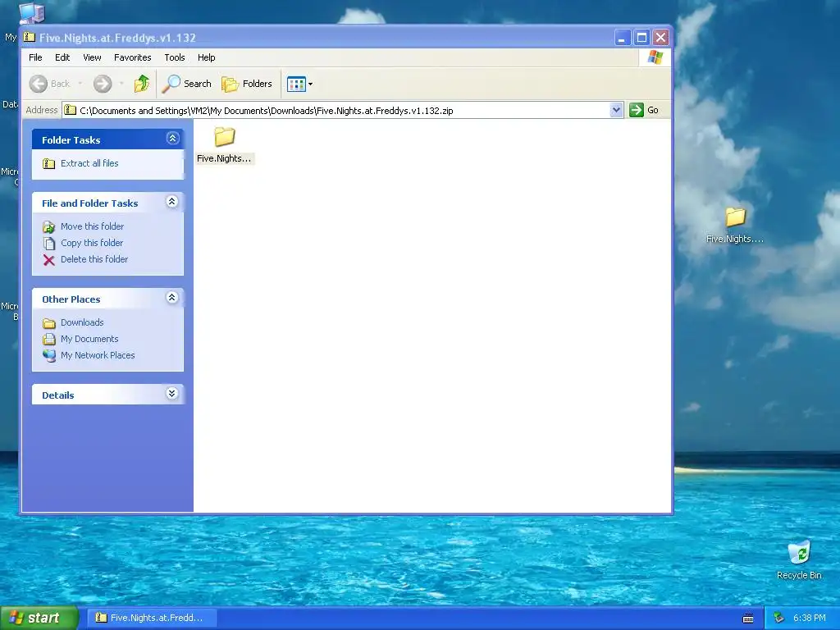Collapse the Other Places panel
The height and width of the screenshot is (630, 840).
(172, 298)
